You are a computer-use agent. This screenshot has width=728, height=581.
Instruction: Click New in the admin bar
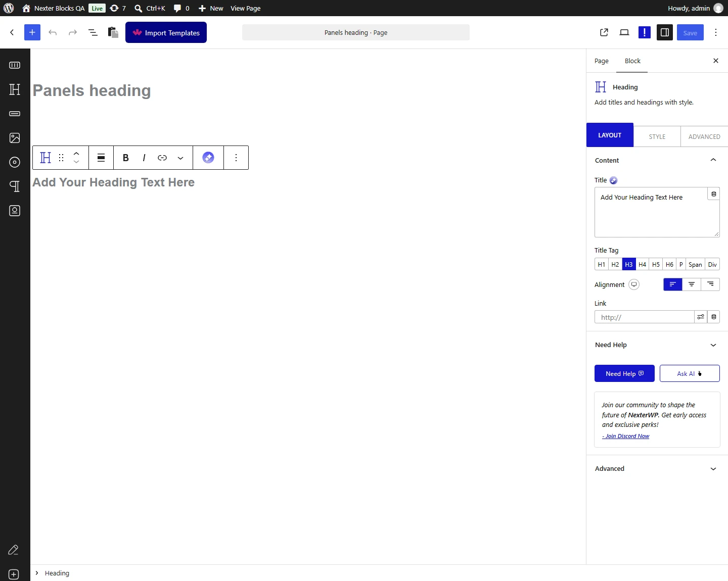point(211,8)
